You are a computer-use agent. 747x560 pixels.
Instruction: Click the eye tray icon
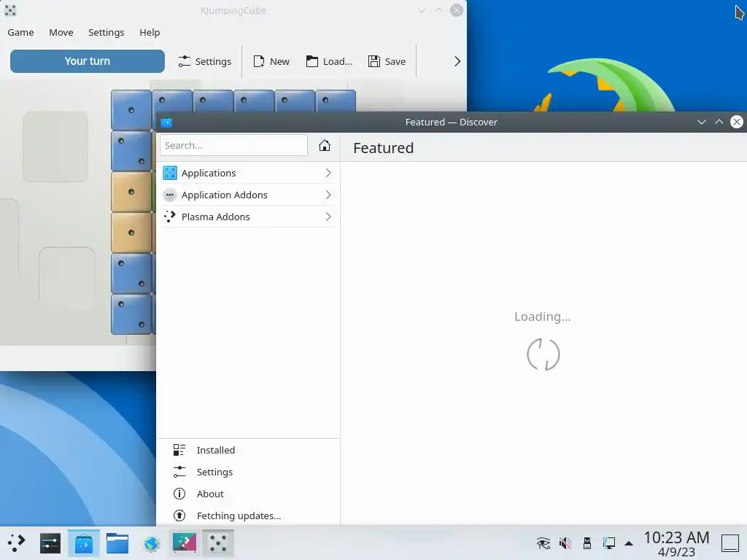[543, 542]
